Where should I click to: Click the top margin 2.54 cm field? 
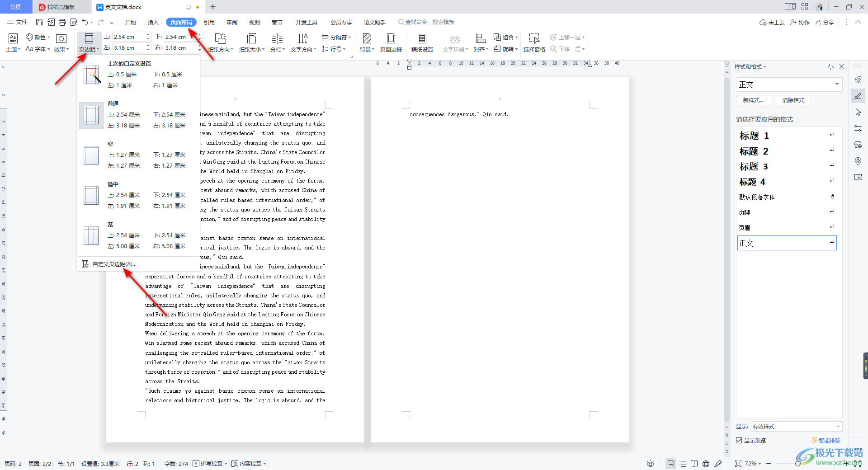pyautogui.click(x=129, y=37)
